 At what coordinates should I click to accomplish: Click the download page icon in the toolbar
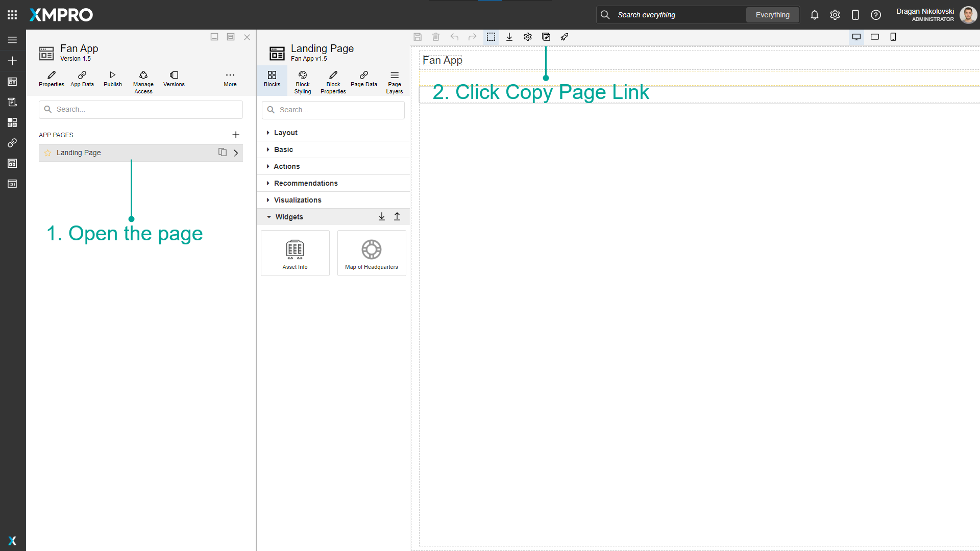pyautogui.click(x=509, y=37)
